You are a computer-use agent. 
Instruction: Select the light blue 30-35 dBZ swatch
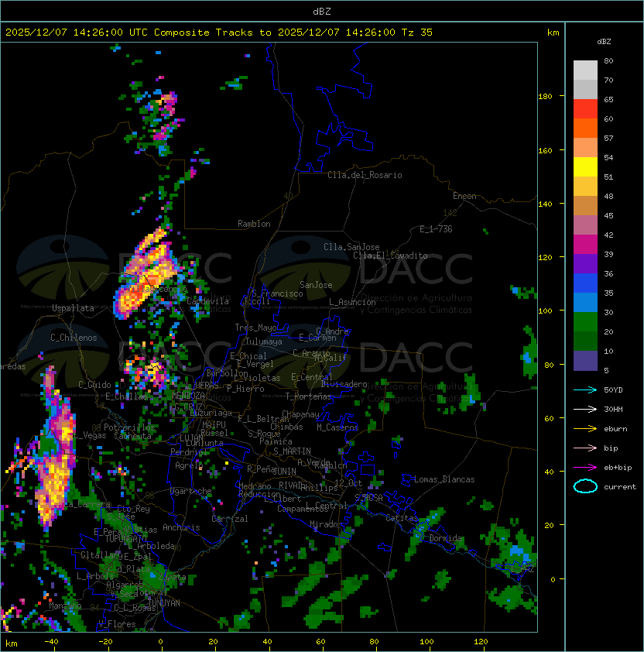[x=585, y=303]
